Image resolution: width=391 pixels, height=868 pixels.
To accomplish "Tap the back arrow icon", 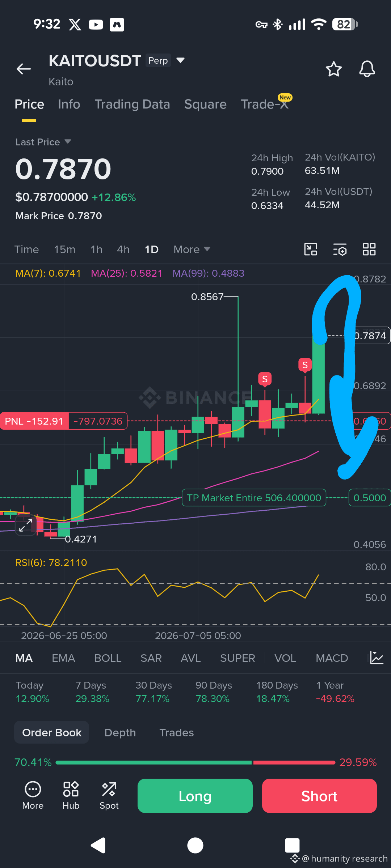I will (24, 69).
